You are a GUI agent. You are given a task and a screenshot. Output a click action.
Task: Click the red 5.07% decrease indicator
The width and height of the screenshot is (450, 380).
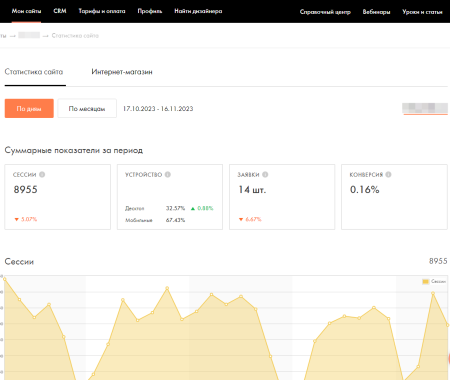26,219
